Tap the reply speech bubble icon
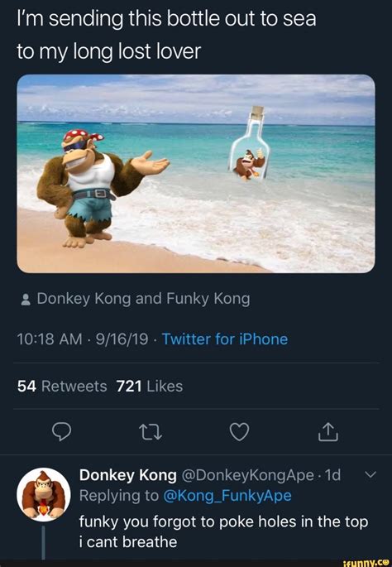Screen dimensions: 392x567 61,432
